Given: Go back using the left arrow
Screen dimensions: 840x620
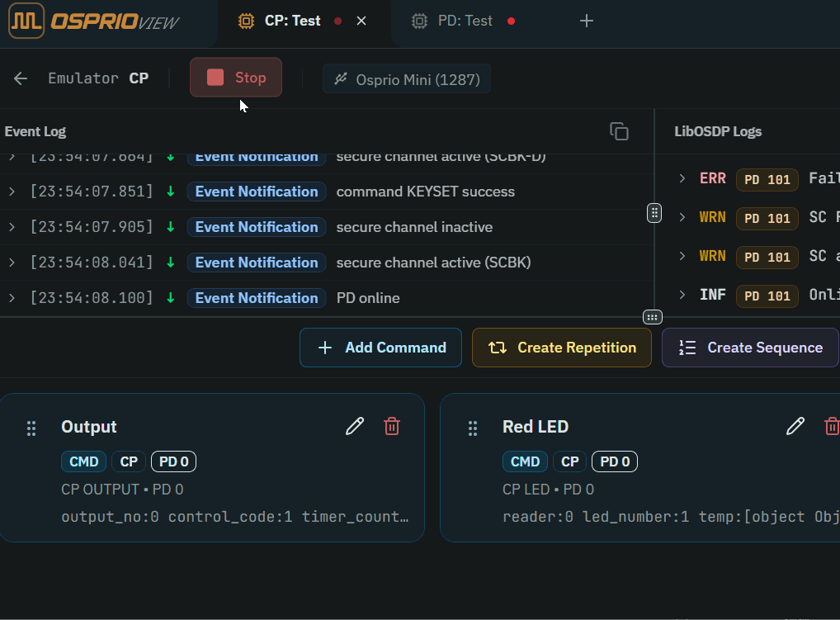Looking at the screenshot, I should (21, 78).
